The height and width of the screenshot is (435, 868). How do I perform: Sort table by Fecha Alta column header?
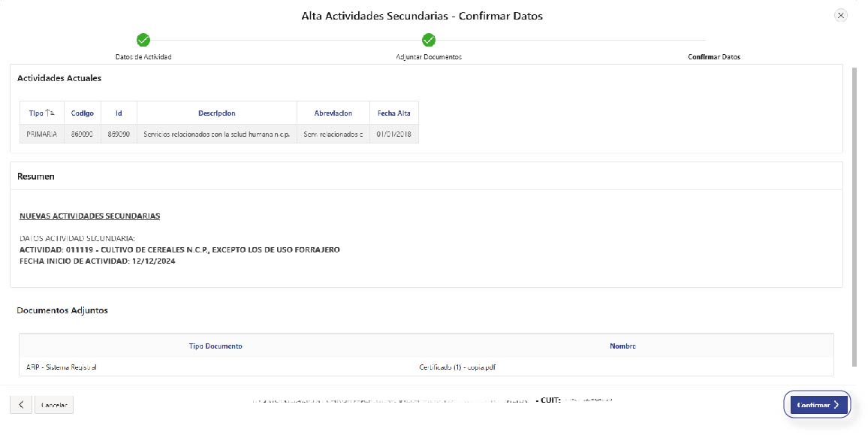click(x=394, y=113)
